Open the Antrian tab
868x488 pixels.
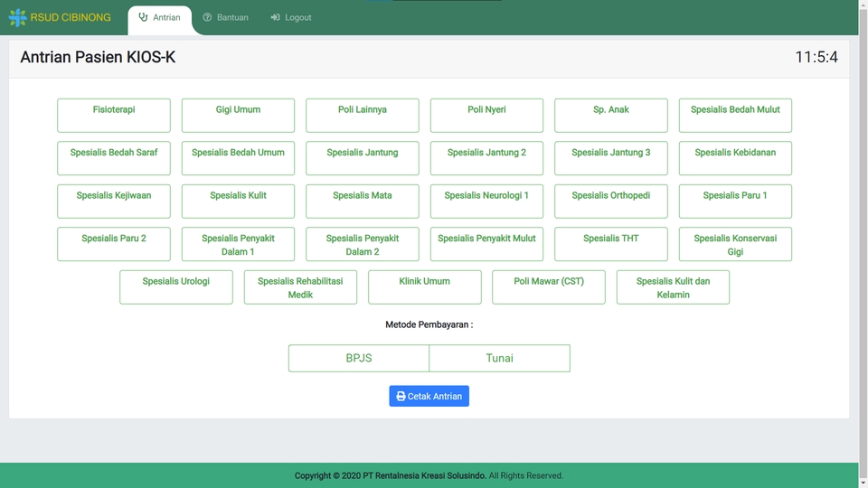click(x=159, y=20)
